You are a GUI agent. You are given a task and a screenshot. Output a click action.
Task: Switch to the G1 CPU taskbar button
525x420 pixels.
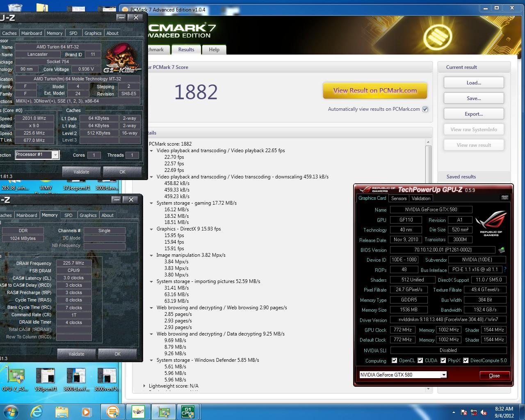[x=188, y=411]
